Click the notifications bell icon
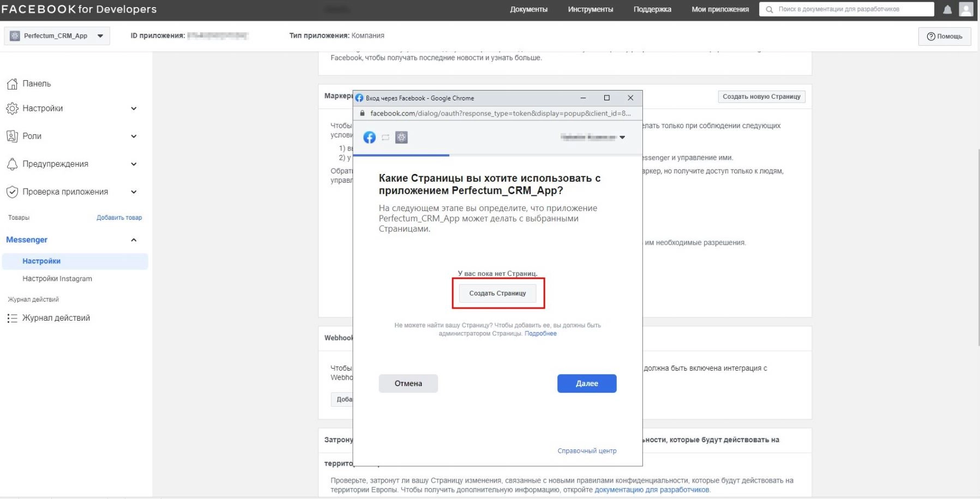The image size is (980, 499). pyautogui.click(x=947, y=9)
